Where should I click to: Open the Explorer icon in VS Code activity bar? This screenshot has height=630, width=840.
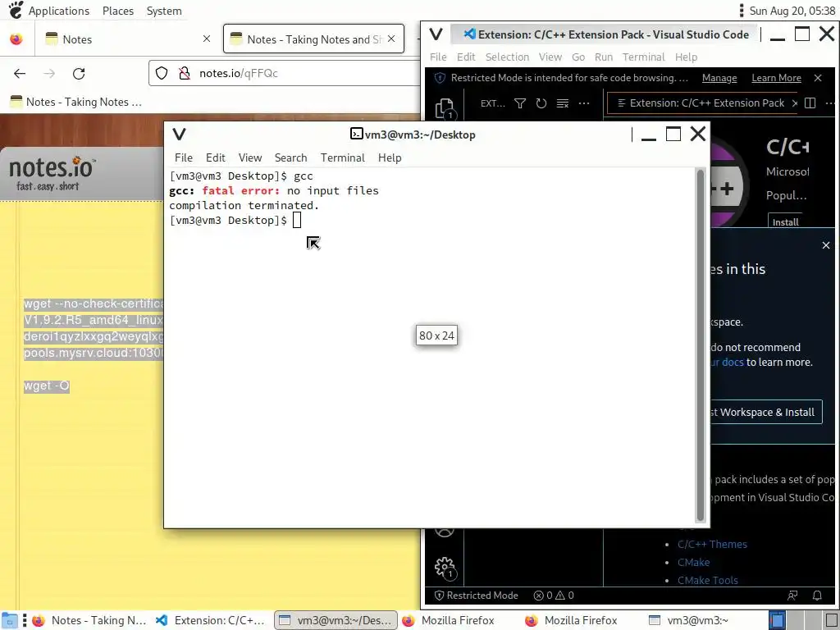[x=445, y=108]
